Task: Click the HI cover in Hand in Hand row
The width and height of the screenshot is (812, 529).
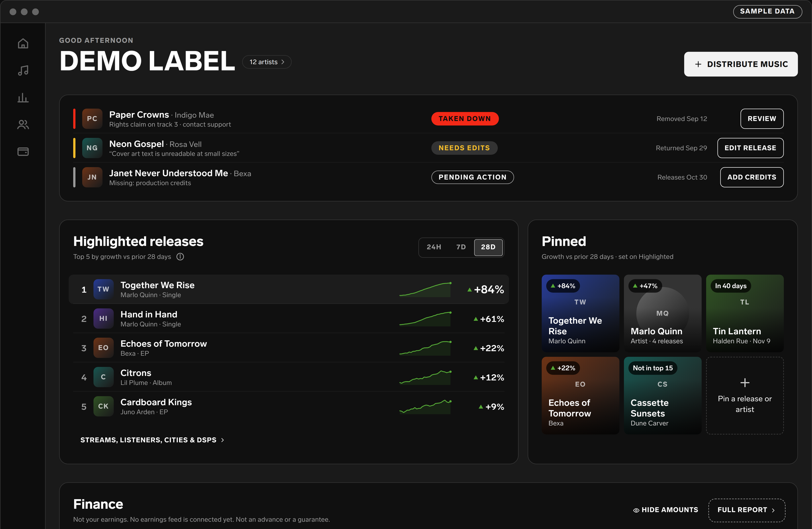Action: coord(103,319)
